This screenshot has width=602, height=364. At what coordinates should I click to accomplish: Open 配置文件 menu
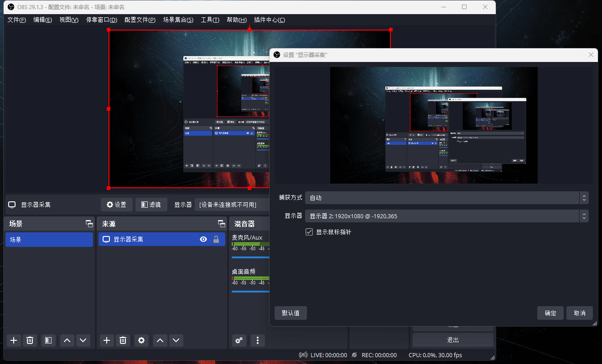pos(140,20)
